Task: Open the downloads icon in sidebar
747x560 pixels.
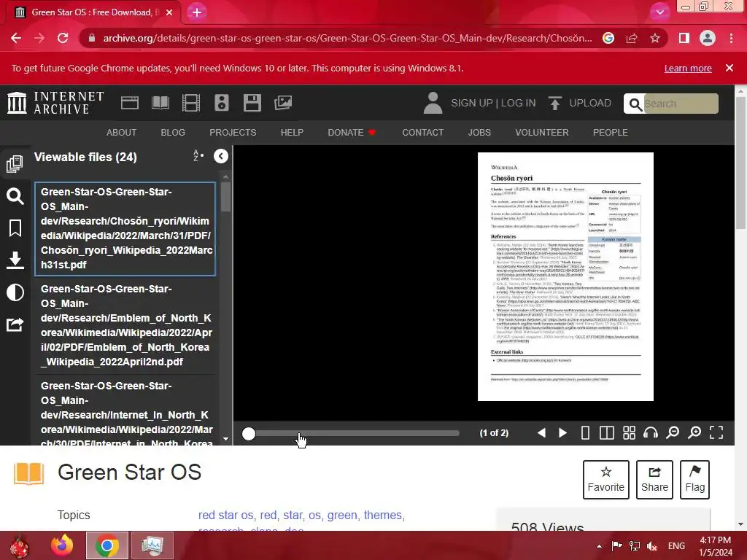Action: [x=15, y=260]
